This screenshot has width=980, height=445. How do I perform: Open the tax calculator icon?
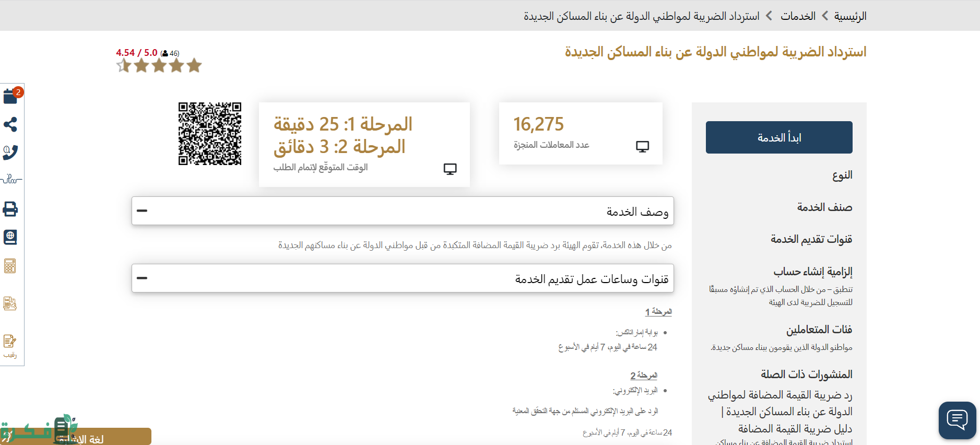pyautogui.click(x=10, y=266)
